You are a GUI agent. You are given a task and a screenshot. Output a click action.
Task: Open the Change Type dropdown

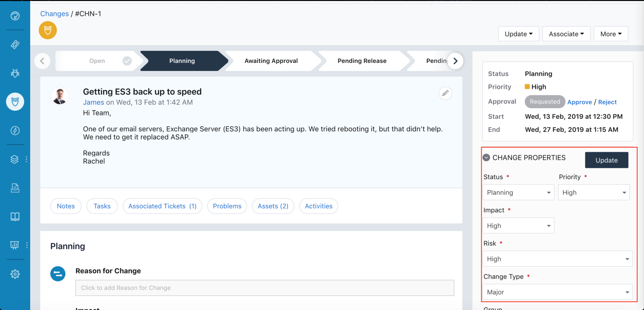(557, 292)
